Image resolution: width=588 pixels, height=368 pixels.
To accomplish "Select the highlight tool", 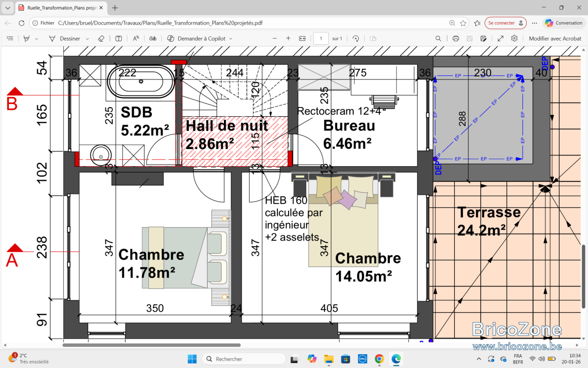I will click(26, 38).
